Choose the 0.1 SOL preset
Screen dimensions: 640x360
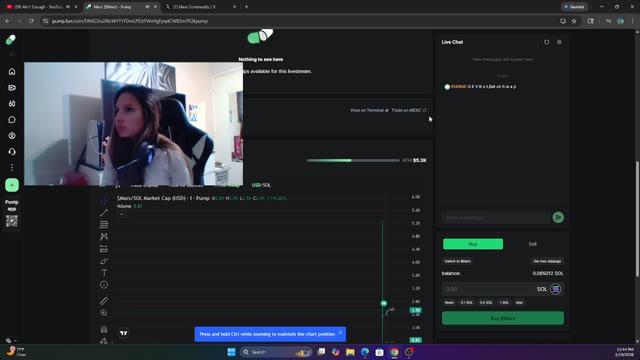[467, 302]
